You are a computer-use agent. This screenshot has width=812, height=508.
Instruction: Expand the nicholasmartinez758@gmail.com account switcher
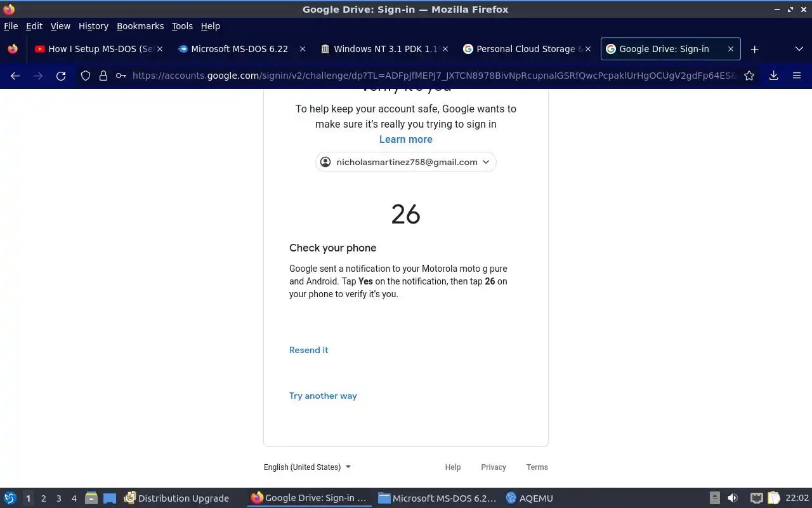tap(406, 162)
